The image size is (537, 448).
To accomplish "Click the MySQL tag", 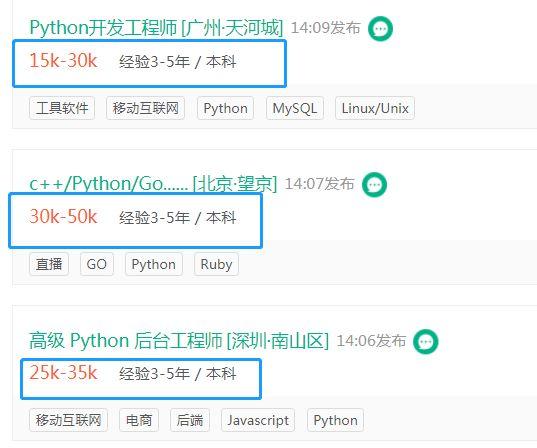I will click(x=295, y=108).
